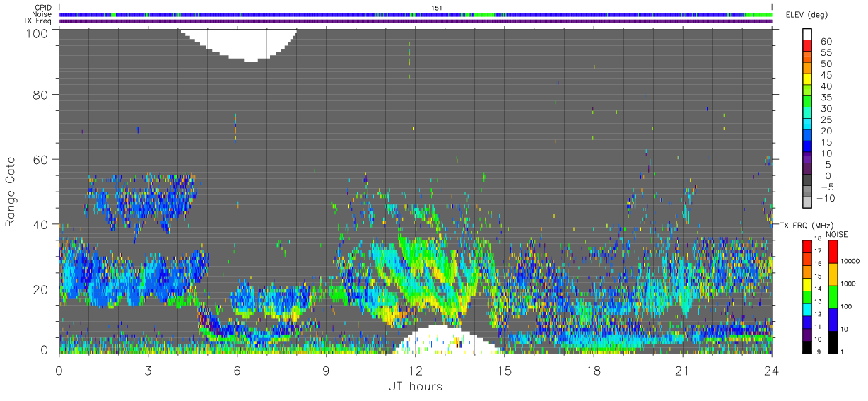Image resolution: width=868 pixels, height=401 pixels.
Task: Click the red segment of the ELEV colorbar
Action: coord(808,46)
